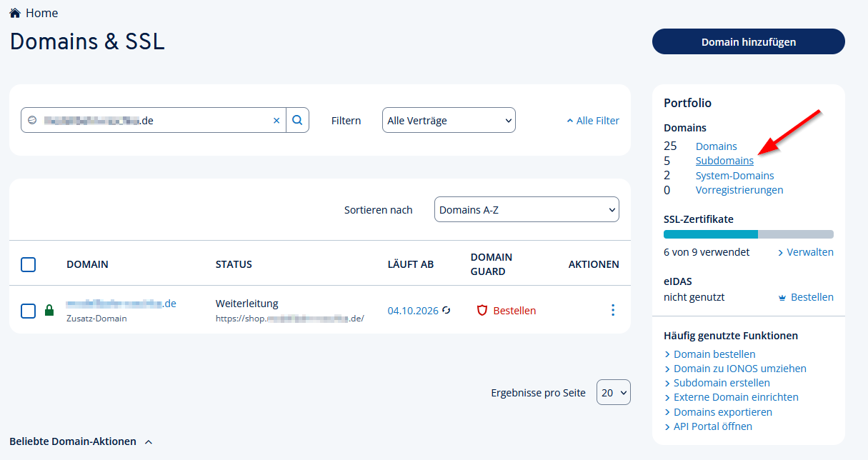Click the auto-renew icon beside 04.10.2026
The height and width of the screenshot is (460, 868).
[x=447, y=310]
